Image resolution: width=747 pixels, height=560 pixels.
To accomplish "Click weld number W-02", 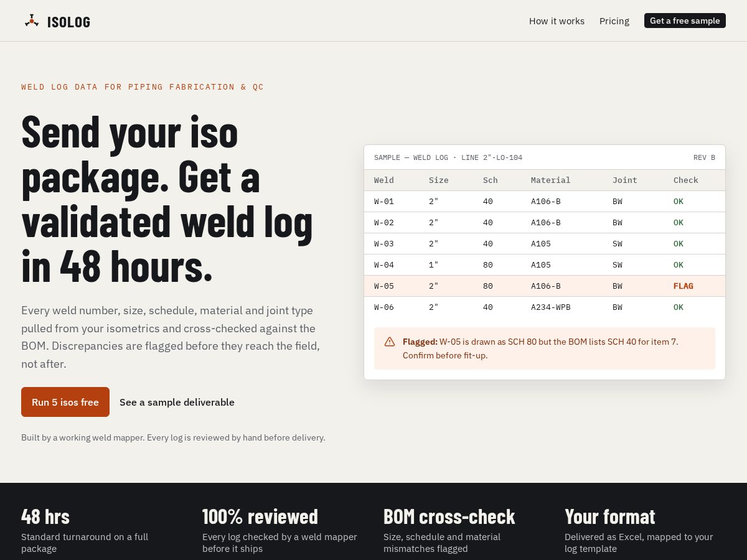I will 384,223.
